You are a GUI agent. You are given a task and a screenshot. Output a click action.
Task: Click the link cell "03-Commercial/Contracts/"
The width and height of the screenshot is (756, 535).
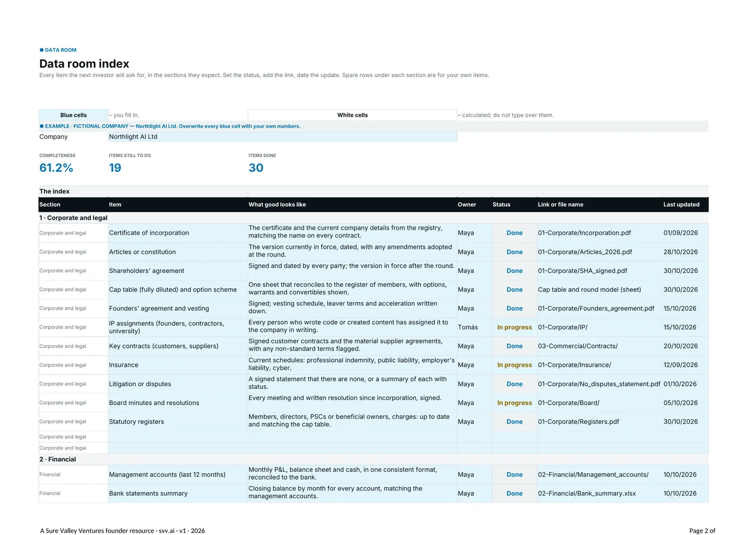click(599, 346)
